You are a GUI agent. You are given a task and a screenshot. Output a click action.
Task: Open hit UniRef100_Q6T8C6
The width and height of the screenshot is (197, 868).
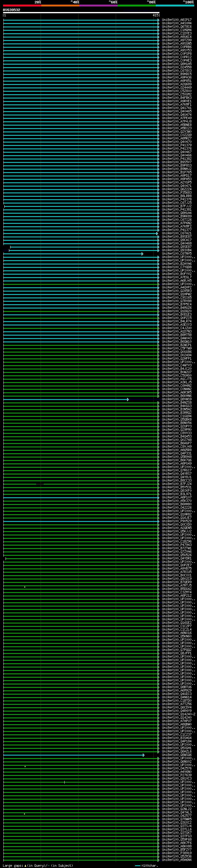click(x=176, y=26)
